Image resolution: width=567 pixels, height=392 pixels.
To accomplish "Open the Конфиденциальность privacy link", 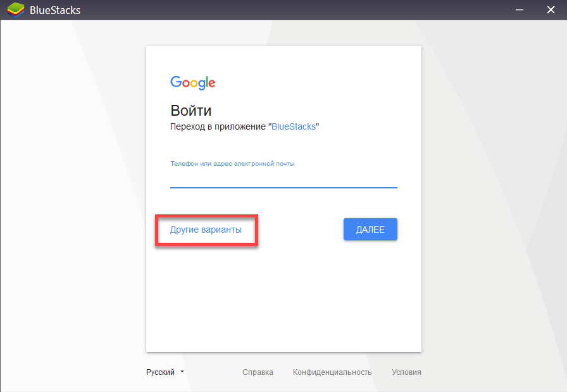I will pyautogui.click(x=332, y=372).
